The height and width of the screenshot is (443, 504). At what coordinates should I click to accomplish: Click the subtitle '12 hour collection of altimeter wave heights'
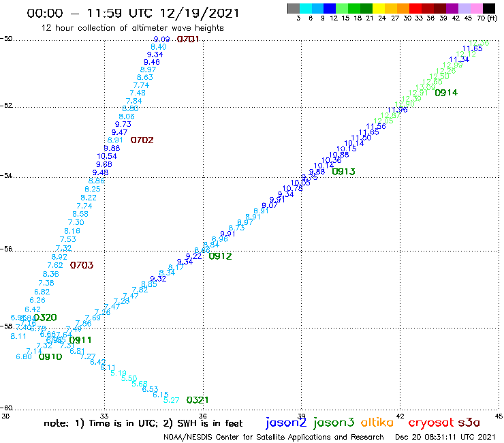(132, 28)
